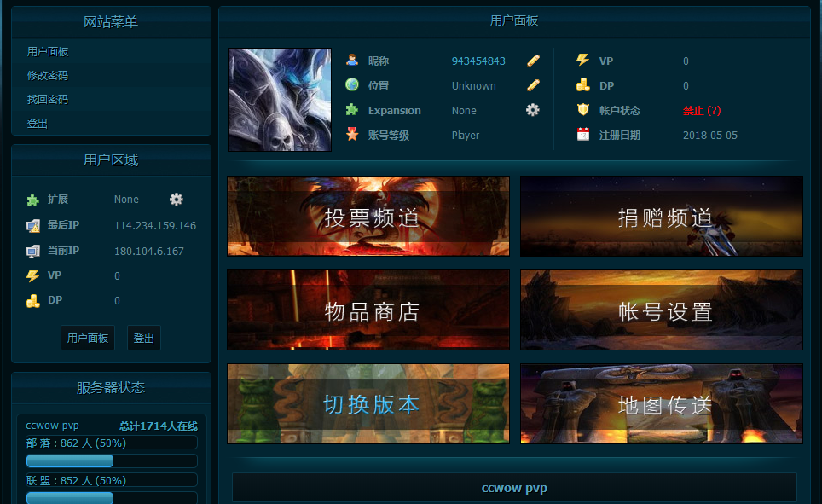This screenshot has height=504, width=822.
Task: Click the shield account status icon
Action: pos(583,110)
